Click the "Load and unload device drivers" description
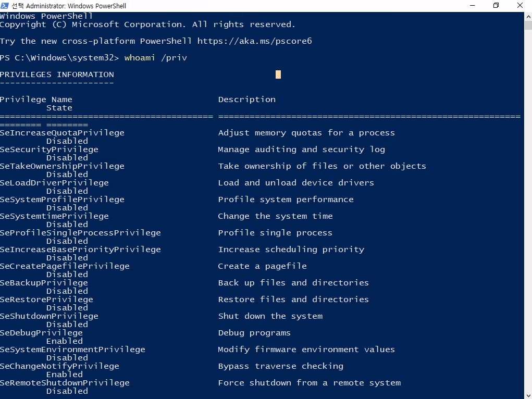Screen dimensions: 532x399 pyautogui.click(x=296, y=182)
